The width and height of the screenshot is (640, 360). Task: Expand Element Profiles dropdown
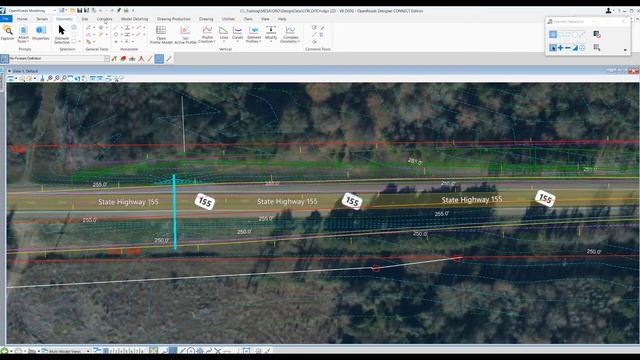coord(253,35)
